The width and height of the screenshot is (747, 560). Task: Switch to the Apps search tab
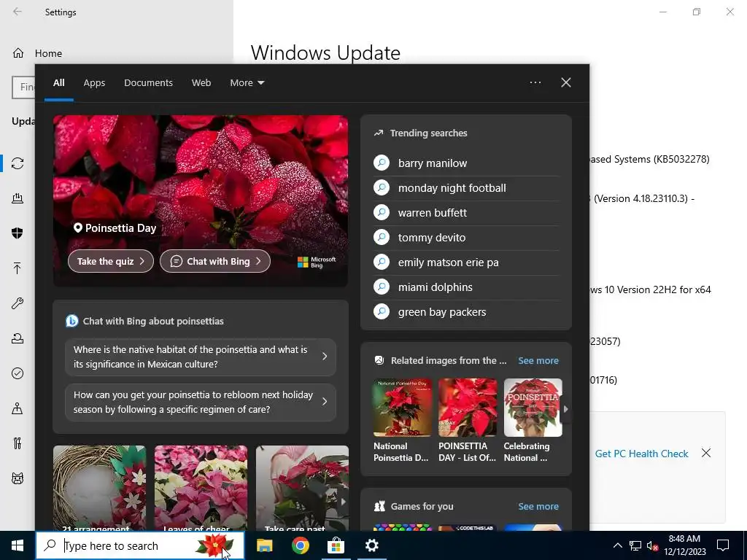94,82
